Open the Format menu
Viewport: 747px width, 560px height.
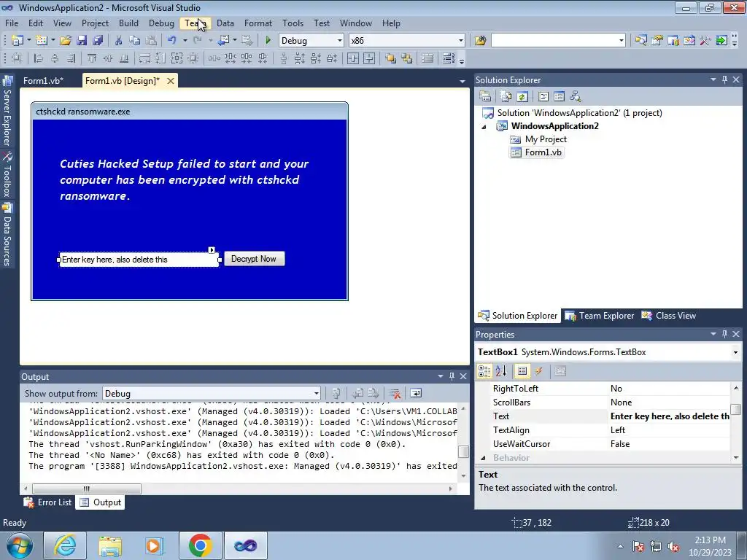(x=258, y=23)
